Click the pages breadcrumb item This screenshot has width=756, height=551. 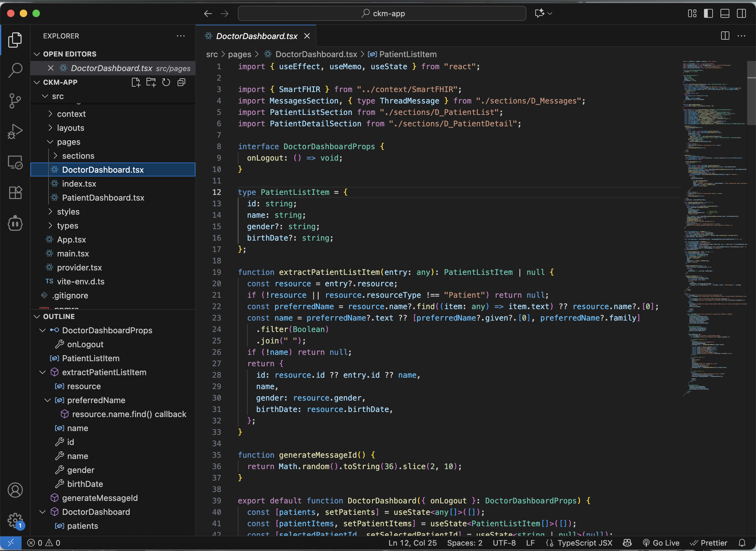point(239,54)
